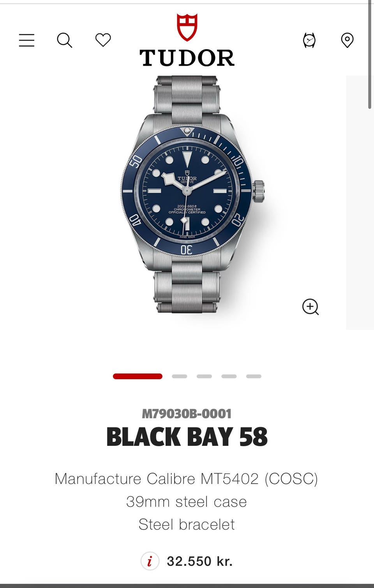The width and height of the screenshot is (374, 588).
Task: Open the wristwatch icon in the header
Action: pyautogui.click(x=309, y=40)
